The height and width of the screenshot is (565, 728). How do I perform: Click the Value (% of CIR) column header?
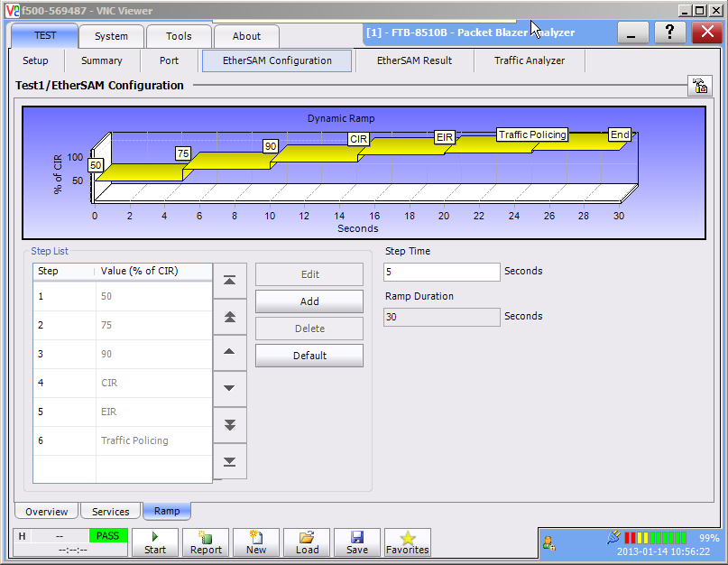153,272
